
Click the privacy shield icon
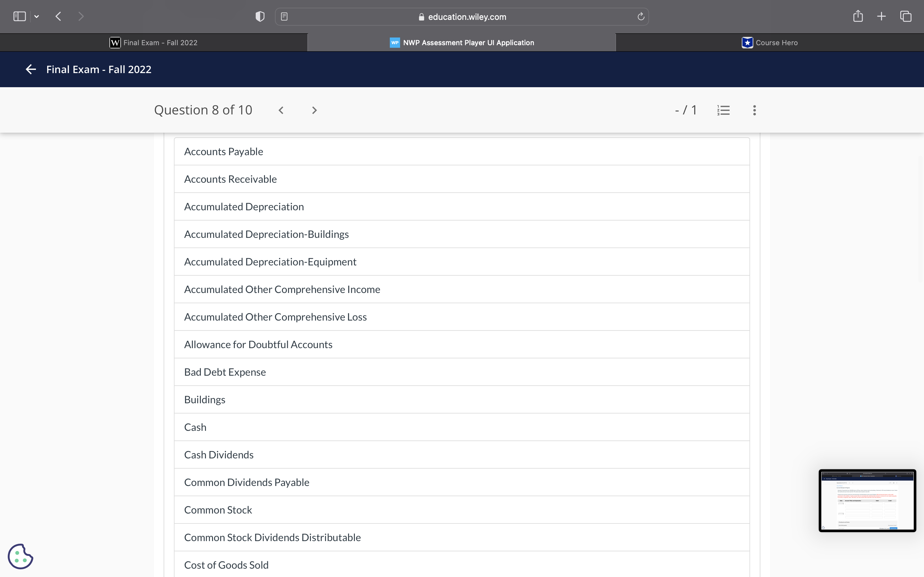pos(260,17)
